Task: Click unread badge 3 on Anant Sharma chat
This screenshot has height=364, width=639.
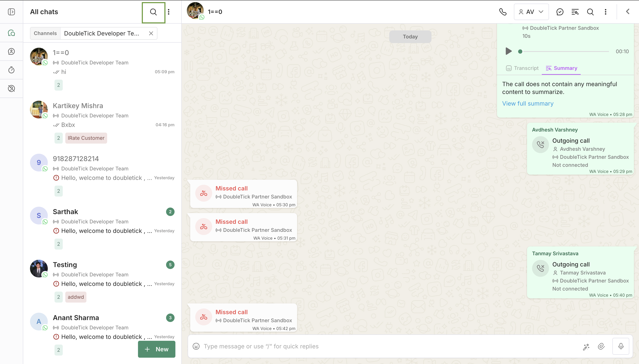Action: [170, 318]
